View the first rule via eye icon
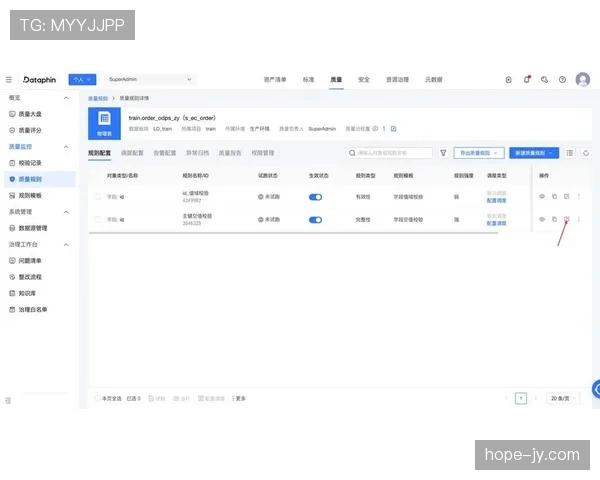This screenshot has height=480, width=600. [542, 196]
